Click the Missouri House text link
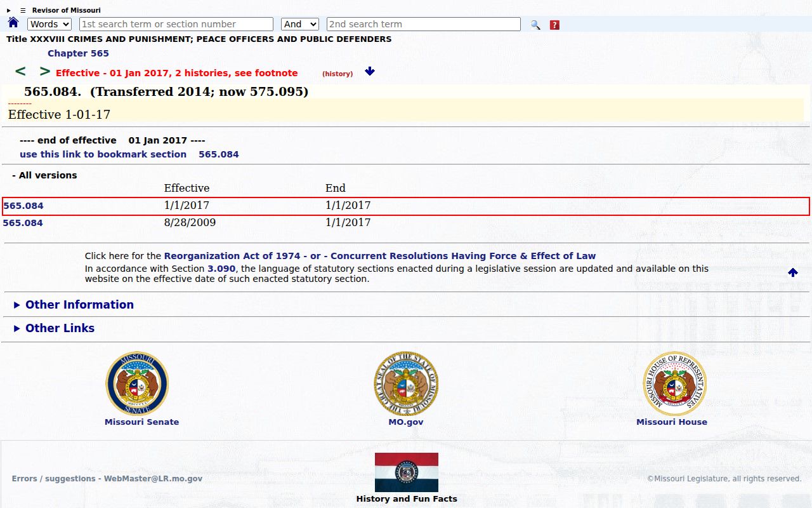The height and width of the screenshot is (508, 812). click(x=672, y=422)
